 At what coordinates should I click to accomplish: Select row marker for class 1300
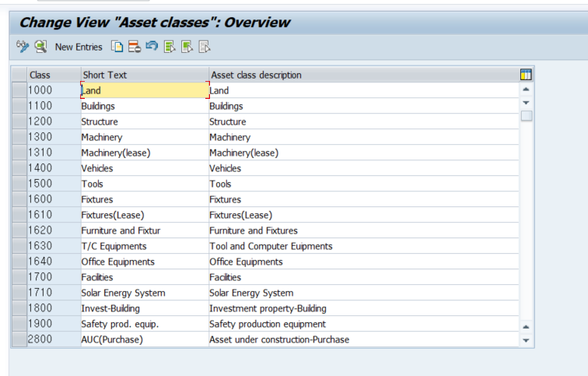click(x=19, y=137)
